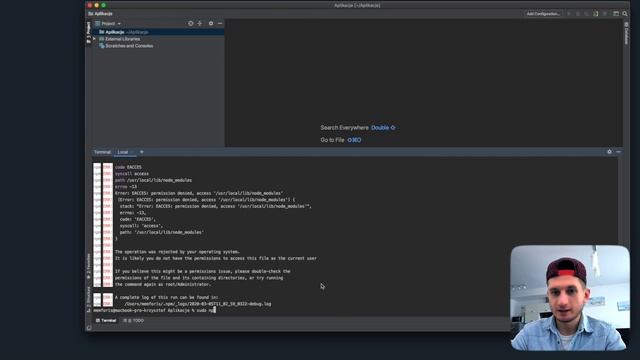The width and height of the screenshot is (640, 360).
Task: Open Search Everywhere magnifier icon
Action: pyautogui.click(x=625, y=14)
